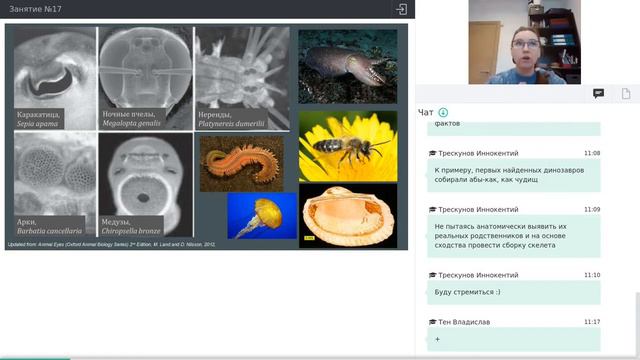The width and height of the screenshot is (640, 360).
Task: Click the 'Чат' heading label
Action: (x=425, y=112)
